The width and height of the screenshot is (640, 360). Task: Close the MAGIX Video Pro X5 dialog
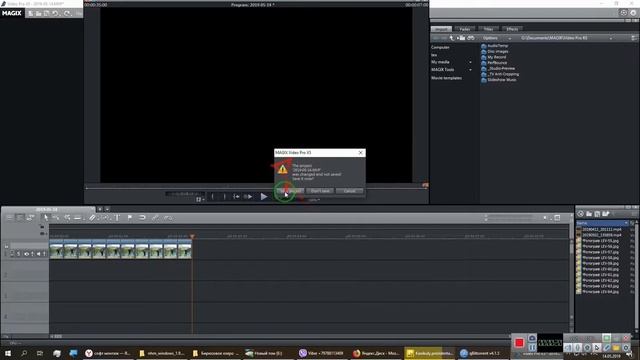coord(360,153)
